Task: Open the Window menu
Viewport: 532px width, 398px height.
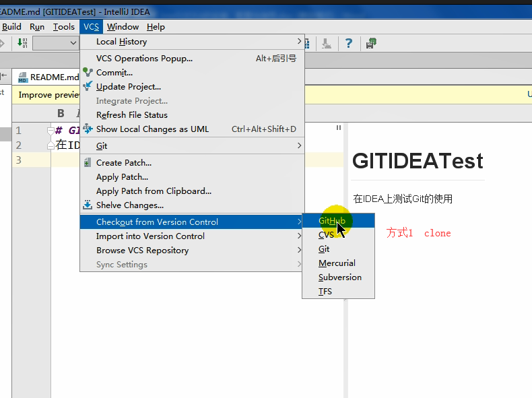Action: pyautogui.click(x=123, y=27)
